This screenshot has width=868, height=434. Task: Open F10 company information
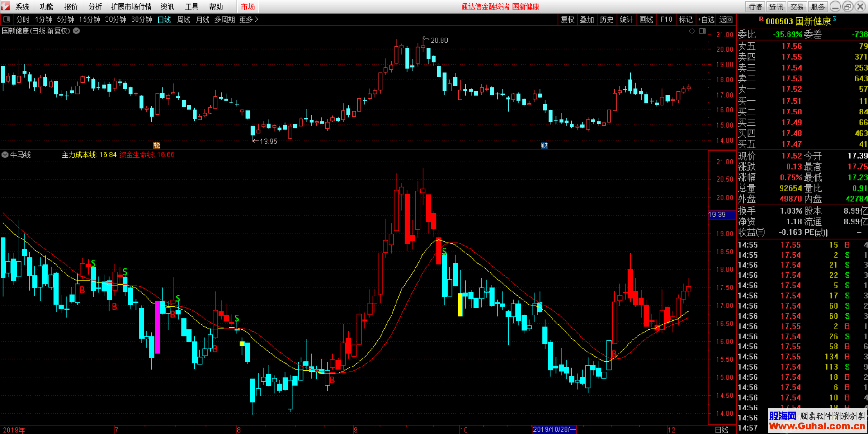coord(666,19)
